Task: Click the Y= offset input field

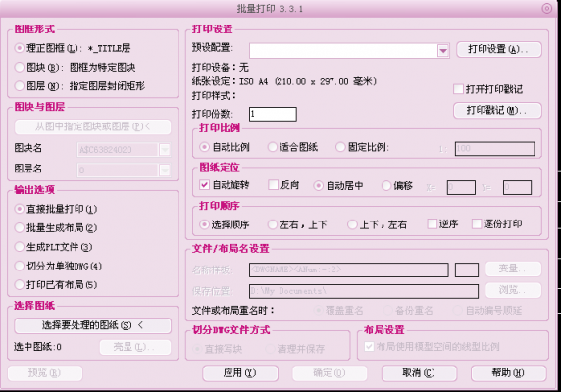Action: pyautogui.click(x=517, y=187)
